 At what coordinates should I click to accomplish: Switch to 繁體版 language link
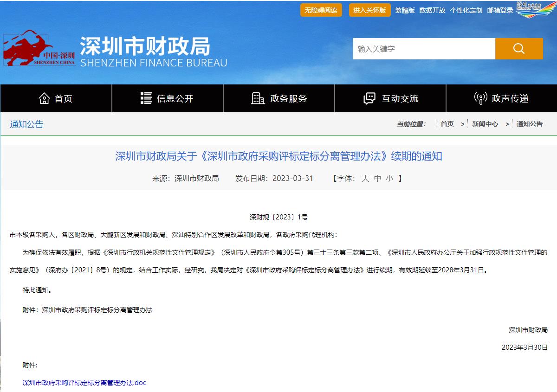(x=405, y=10)
